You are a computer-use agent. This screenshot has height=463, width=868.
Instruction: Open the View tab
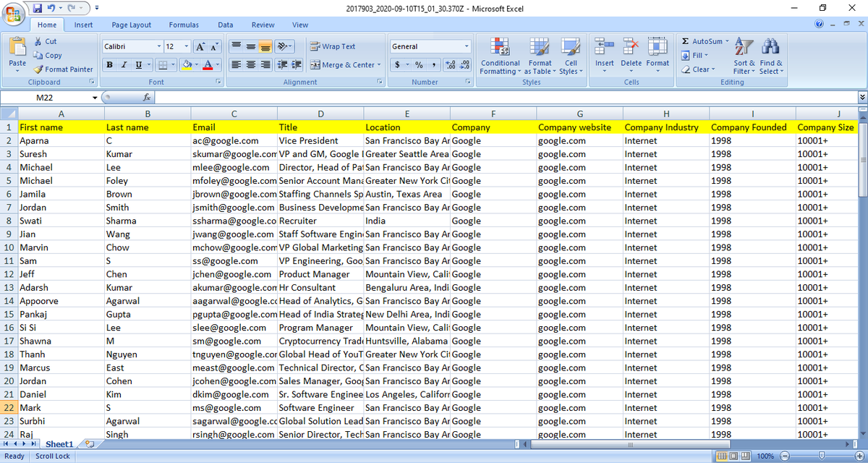(300, 25)
